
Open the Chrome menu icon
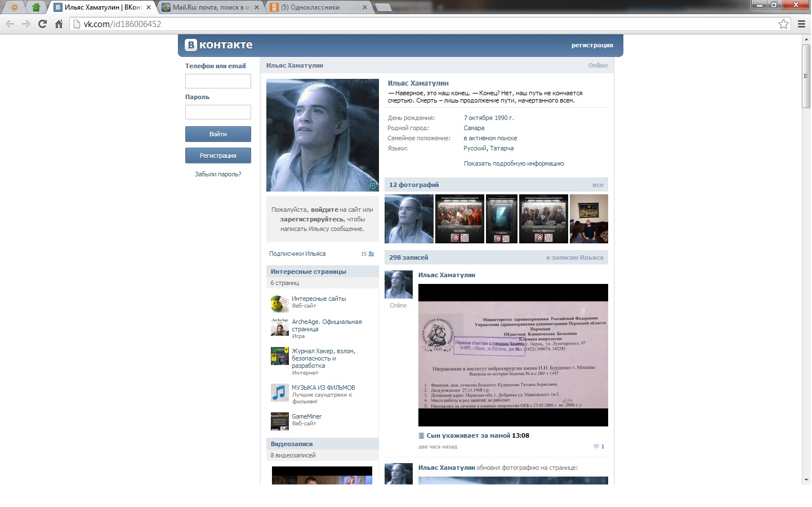pyautogui.click(x=801, y=24)
